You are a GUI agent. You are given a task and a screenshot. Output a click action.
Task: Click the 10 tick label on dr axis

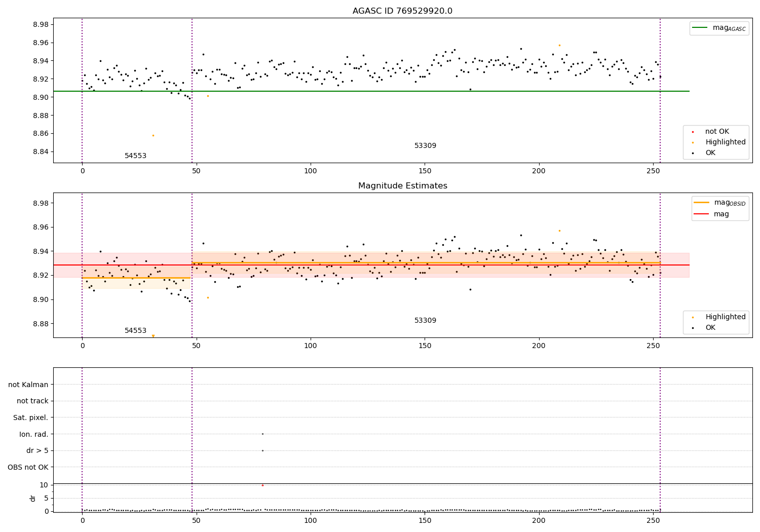pyautogui.click(x=44, y=485)
